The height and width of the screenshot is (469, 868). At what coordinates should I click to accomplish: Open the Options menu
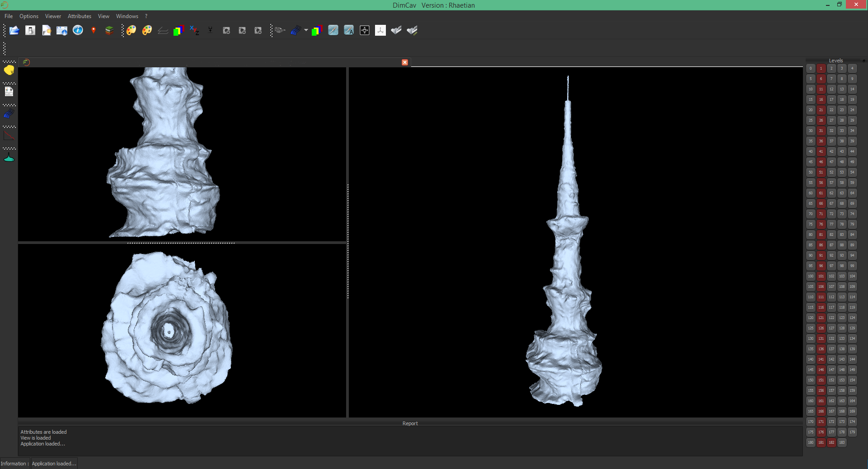click(29, 16)
